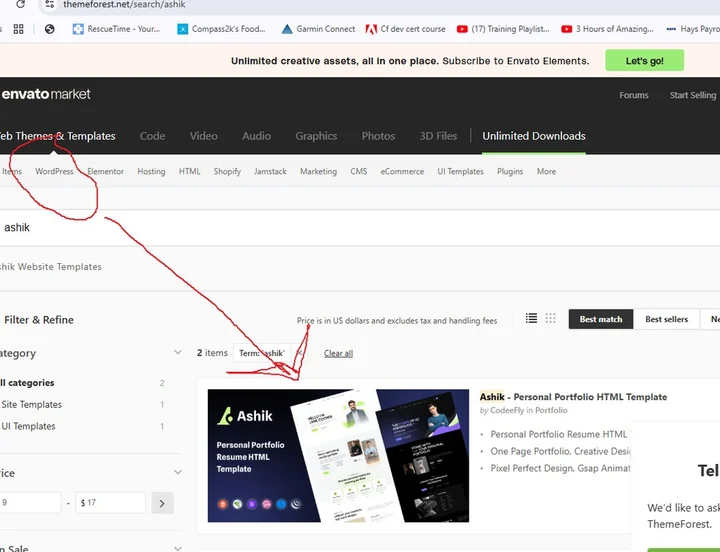The height and width of the screenshot is (552, 720).
Task: Filter by UI Templates category
Action: (x=28, y=426)
